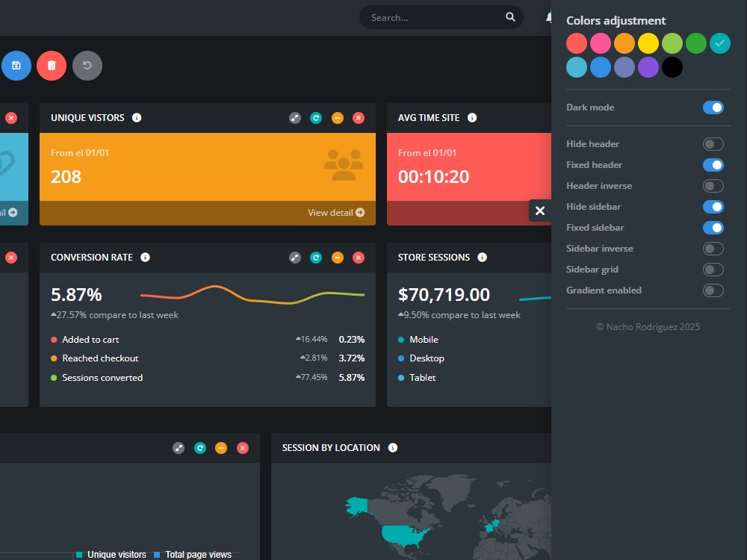Collapse the Conversion Rate panel

(x=338, y=258)
